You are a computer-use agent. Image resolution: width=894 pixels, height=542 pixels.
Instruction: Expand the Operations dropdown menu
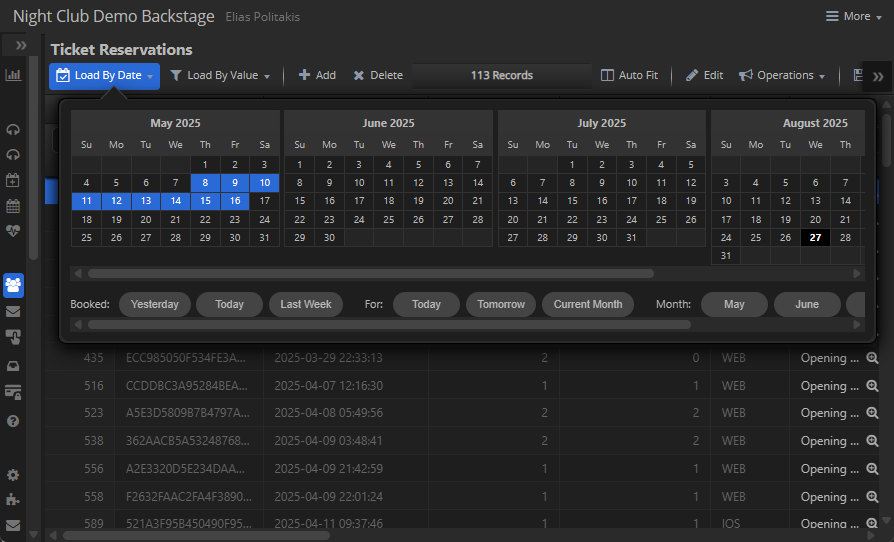pos(782,76)
